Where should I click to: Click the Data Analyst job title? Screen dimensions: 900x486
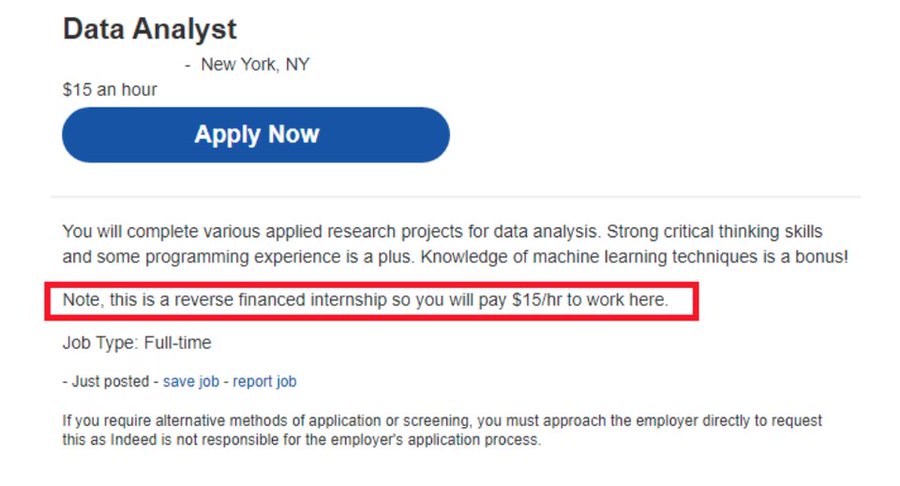150,29
